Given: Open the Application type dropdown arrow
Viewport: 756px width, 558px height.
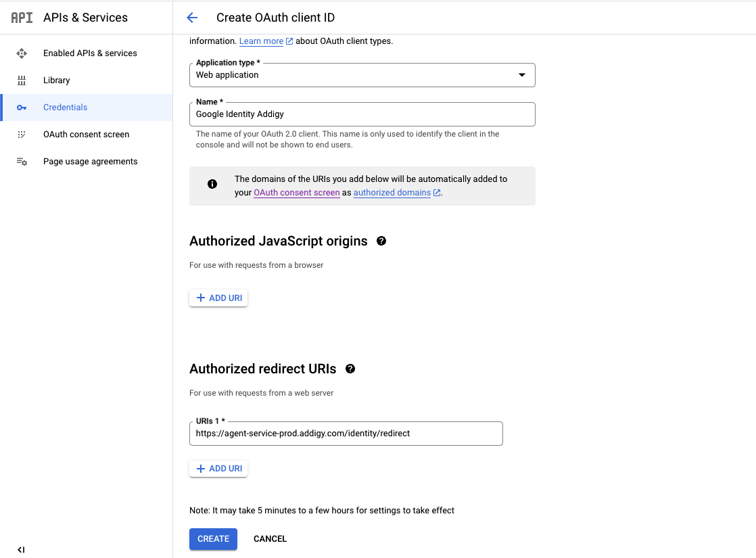Looking at the screenshot, I should point(521,75).
